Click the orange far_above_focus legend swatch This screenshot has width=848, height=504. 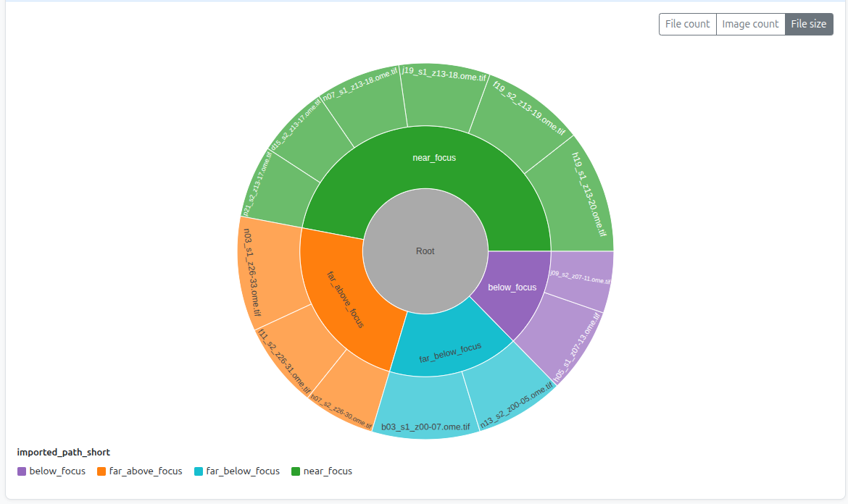coord(101,471)
